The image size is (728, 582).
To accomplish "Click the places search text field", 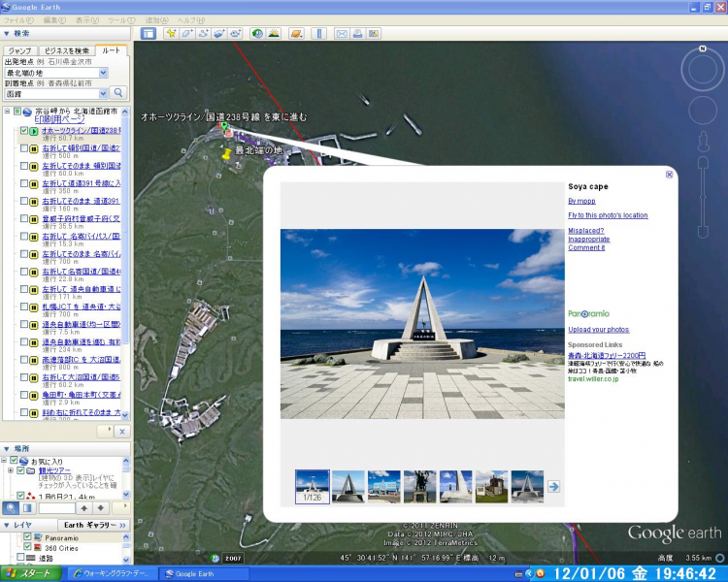I will (x=56, y=508).
